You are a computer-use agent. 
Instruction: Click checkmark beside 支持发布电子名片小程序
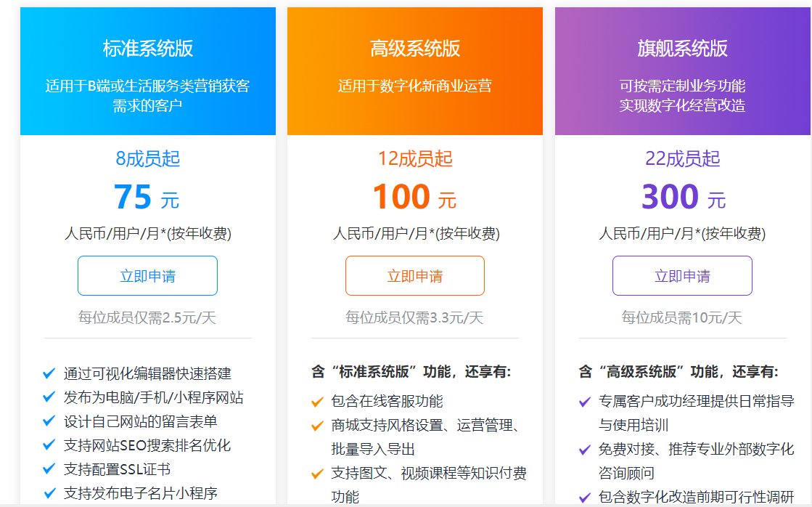coord(49,493)
